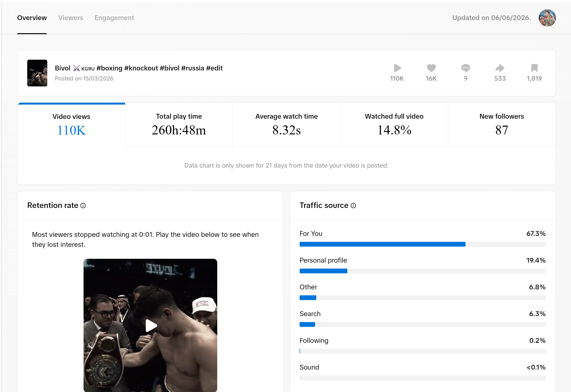Click the Personal profile traffic bar
This screenshot has width=571, height=392.
pos(423,271)
